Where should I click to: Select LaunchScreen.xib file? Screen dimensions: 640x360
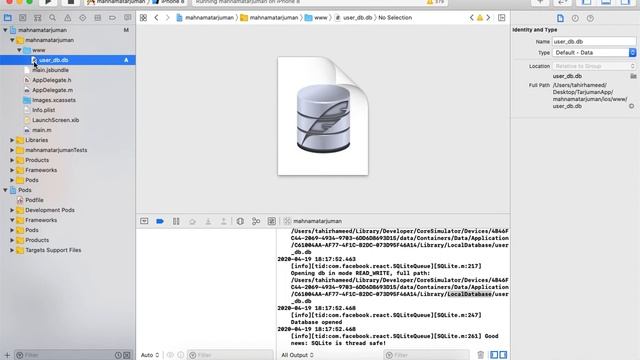[x=56, y=120]
